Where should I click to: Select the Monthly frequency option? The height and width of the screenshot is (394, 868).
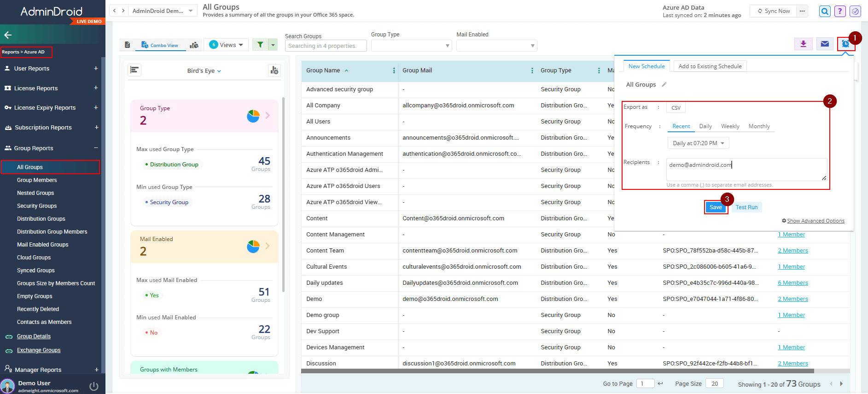tap(759, 126)
